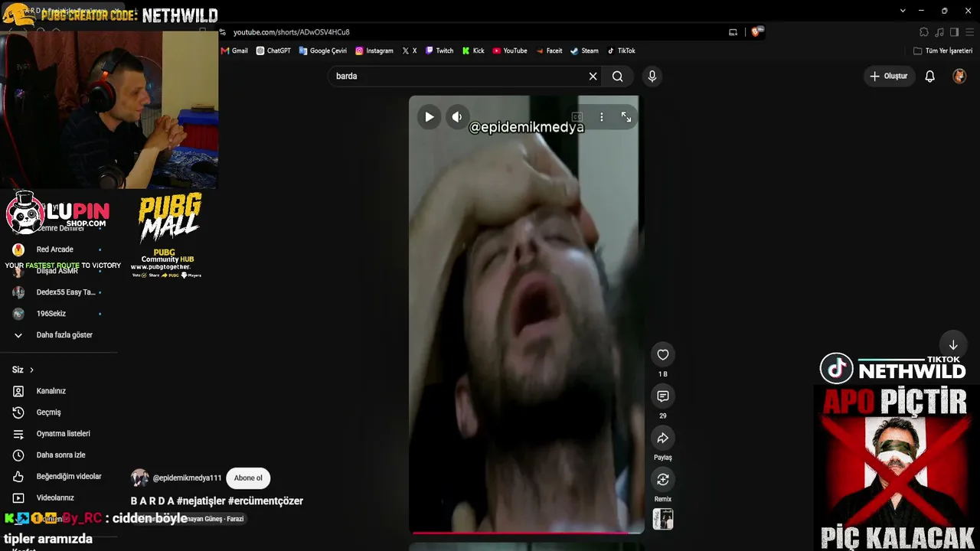
Task: Open the Steam bookmark
Action: (585, 51)
